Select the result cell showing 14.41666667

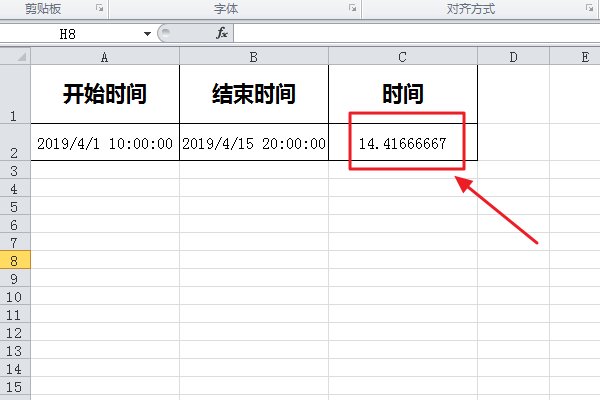coord(403,144)
